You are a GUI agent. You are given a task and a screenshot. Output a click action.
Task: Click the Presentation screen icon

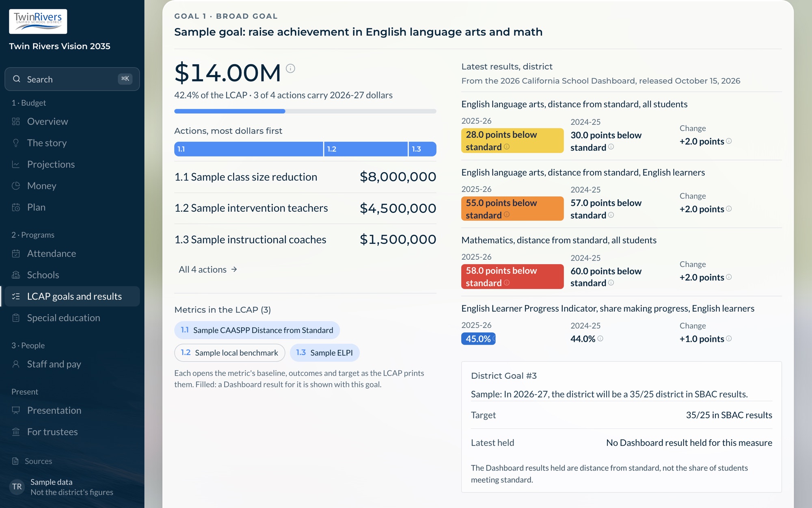tap(16, 410)
